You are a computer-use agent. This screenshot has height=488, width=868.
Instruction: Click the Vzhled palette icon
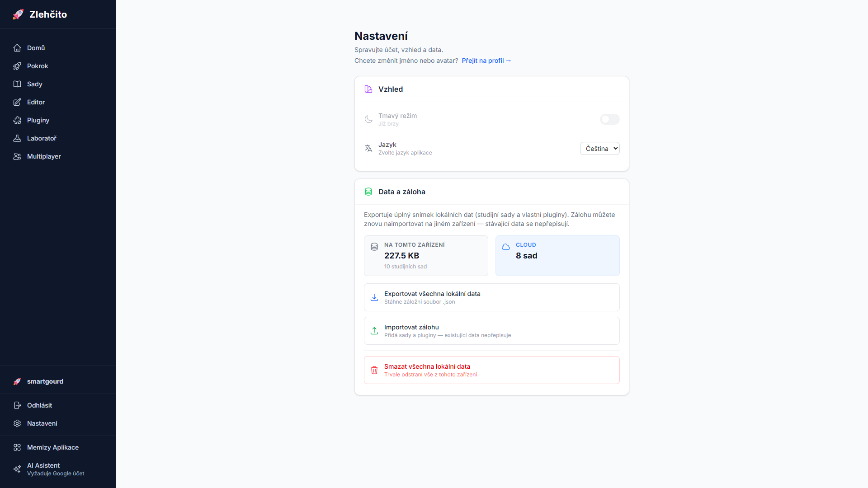tap(368, 89)
